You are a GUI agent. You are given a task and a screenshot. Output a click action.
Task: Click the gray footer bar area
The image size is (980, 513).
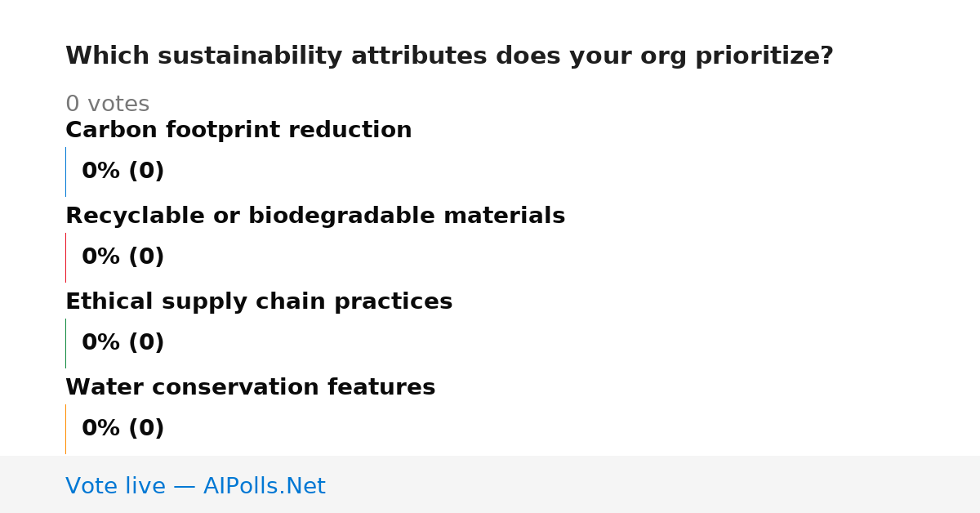[x=490, y=484]
